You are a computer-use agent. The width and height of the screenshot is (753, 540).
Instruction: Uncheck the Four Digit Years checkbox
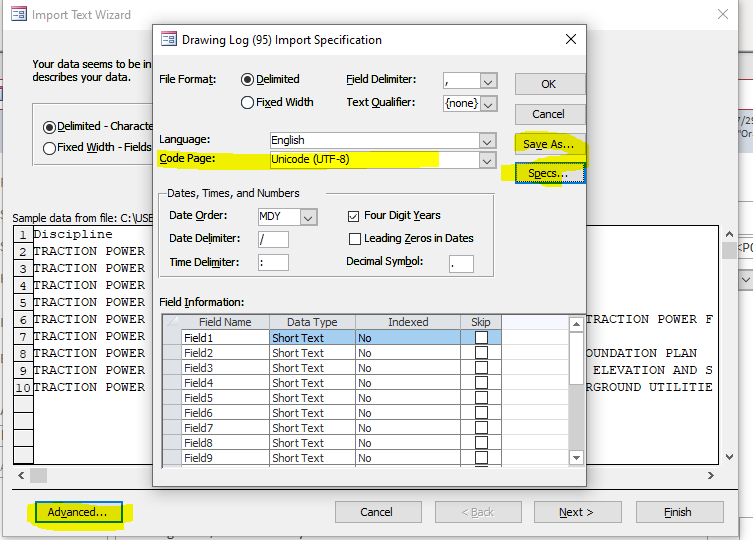pyautogui.click(x=353, y=216)
